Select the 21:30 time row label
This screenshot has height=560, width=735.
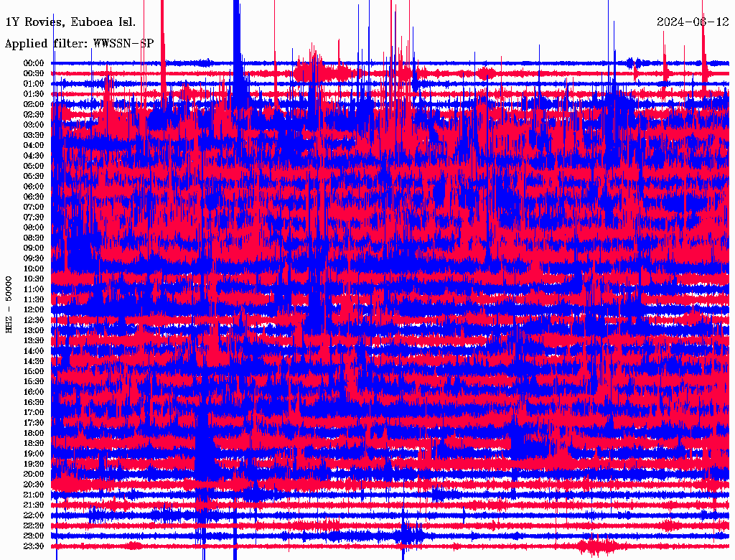coord(34,505)
